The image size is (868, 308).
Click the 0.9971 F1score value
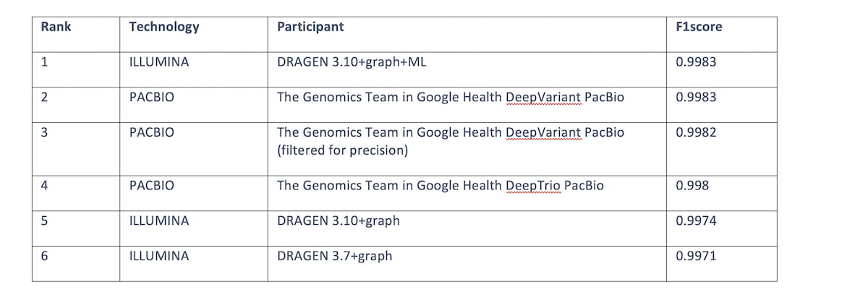coord(696,256)
